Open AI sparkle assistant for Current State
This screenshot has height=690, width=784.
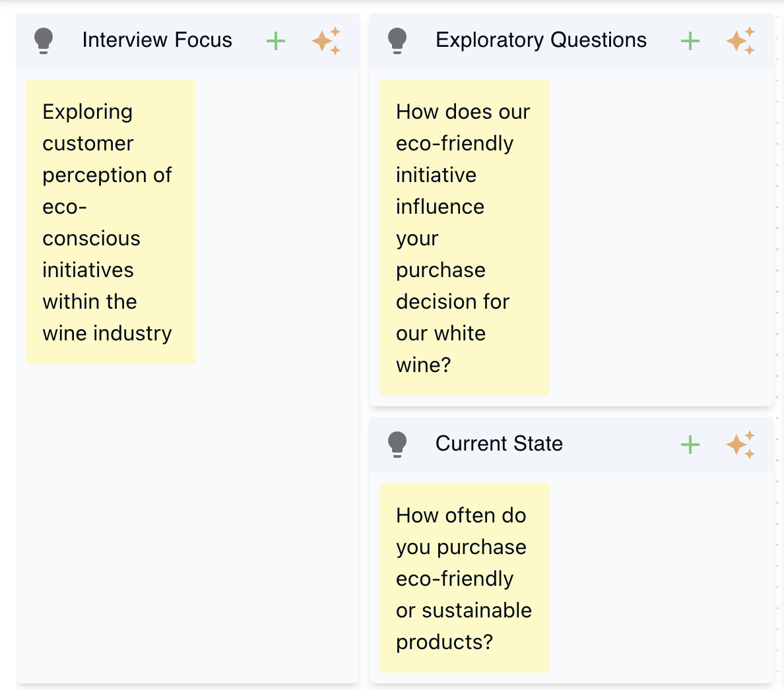click(740, 444)
